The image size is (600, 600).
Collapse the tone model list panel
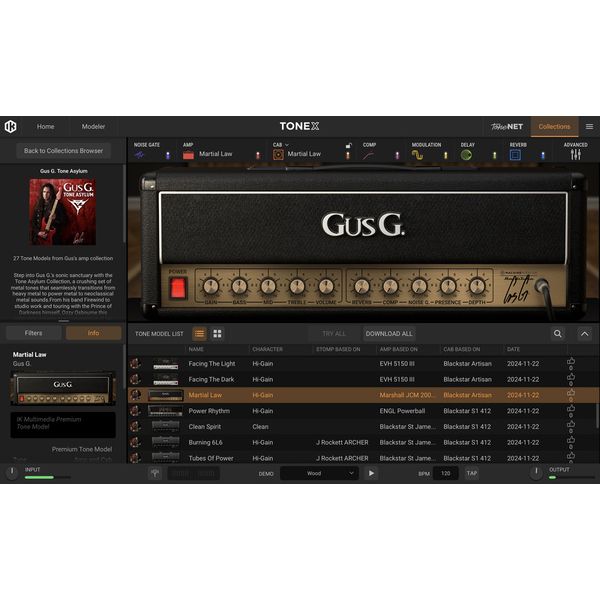584,334
